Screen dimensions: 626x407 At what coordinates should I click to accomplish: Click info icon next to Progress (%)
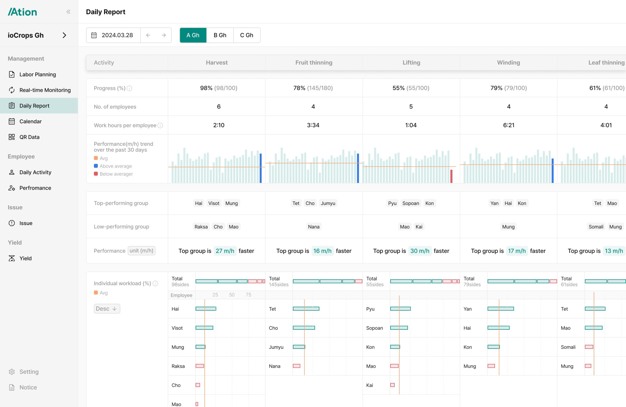coord(130,88)
